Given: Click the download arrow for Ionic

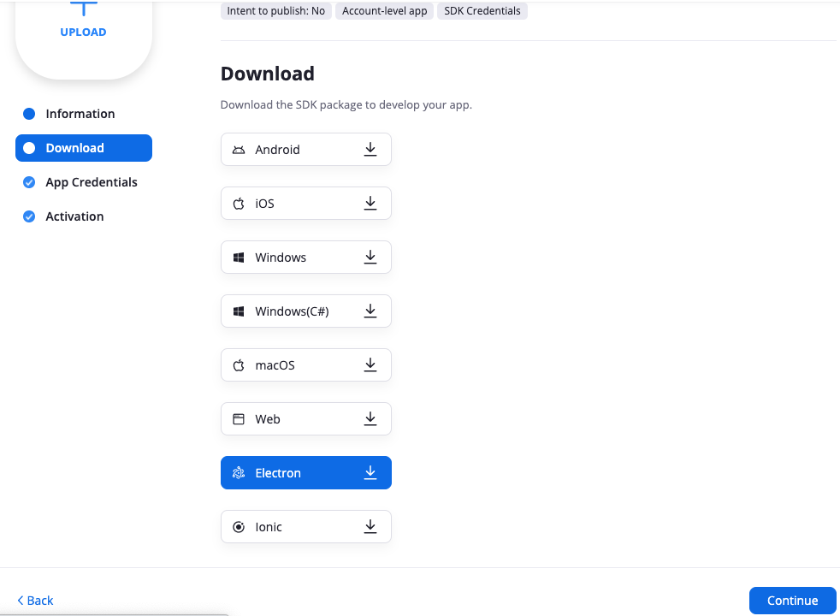Looking at the screenshot, I should tap(370, 526).
